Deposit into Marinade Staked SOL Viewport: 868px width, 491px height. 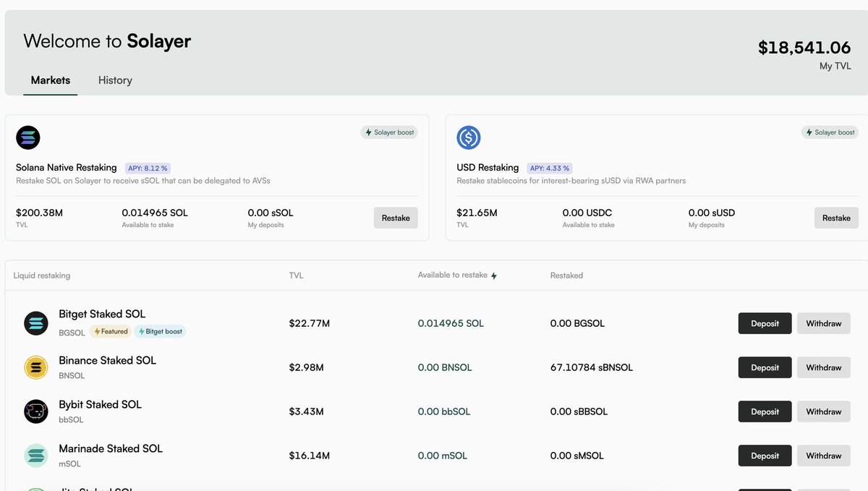[765, 456]
